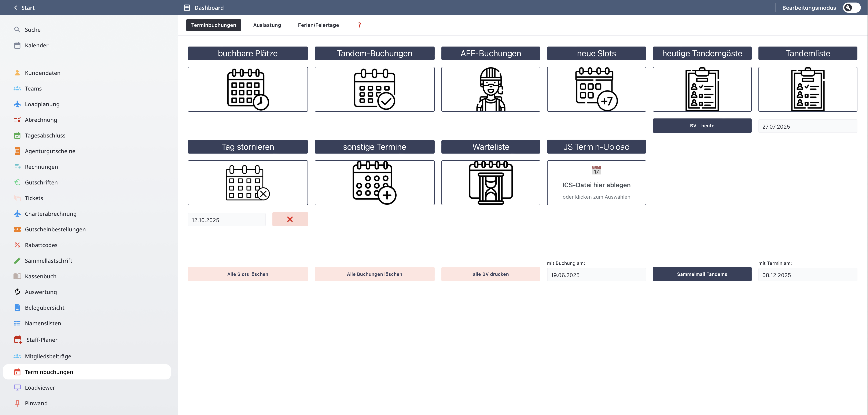Screen dimensions: 868x415
Task: Click the Tag stornieren calendar-cancel icon
Action: click(x=248, y=183)
